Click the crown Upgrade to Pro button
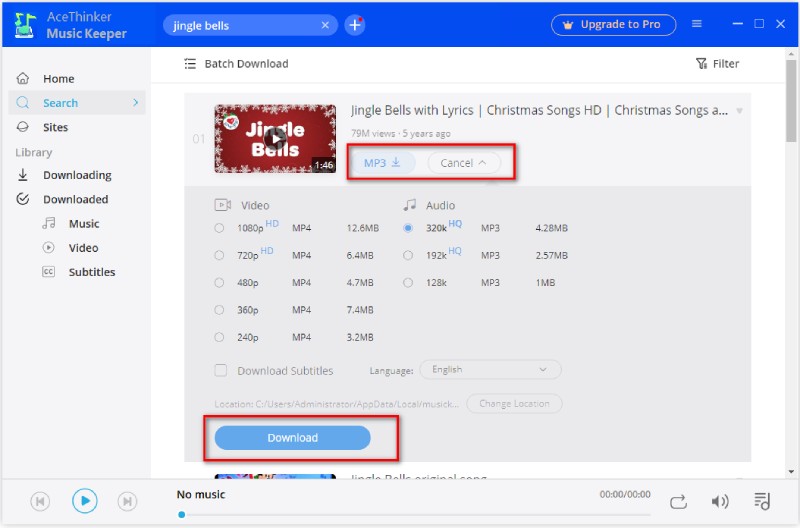The image size is (800, 528). [x=613, y=24]
